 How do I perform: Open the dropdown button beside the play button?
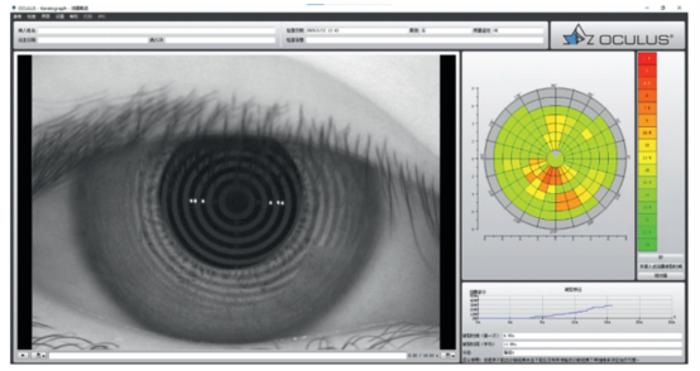click(39, 355)
